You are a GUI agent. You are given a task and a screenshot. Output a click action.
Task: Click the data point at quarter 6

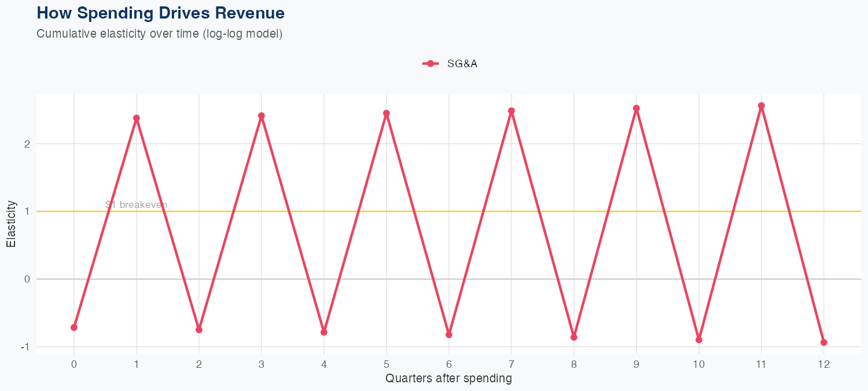(x=449, y=335)
